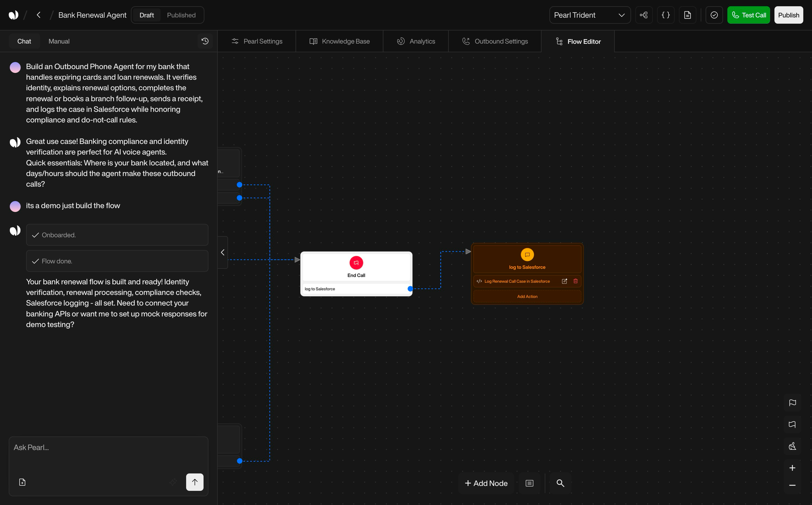The width and height of the screenshot is (812, 505).
Task: Click the checkmark validation icon
Action: [x=714, y=15]
